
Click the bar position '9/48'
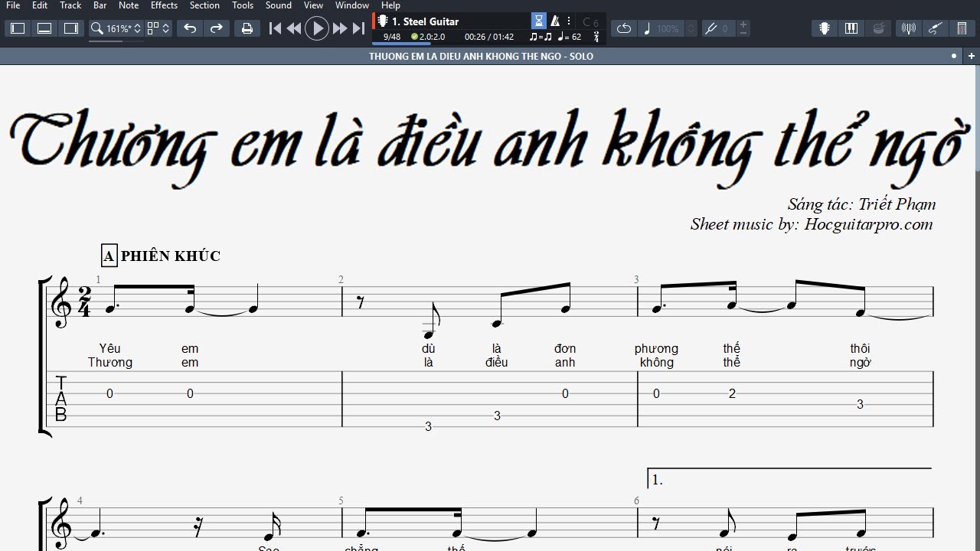click(x=392, y=37)
